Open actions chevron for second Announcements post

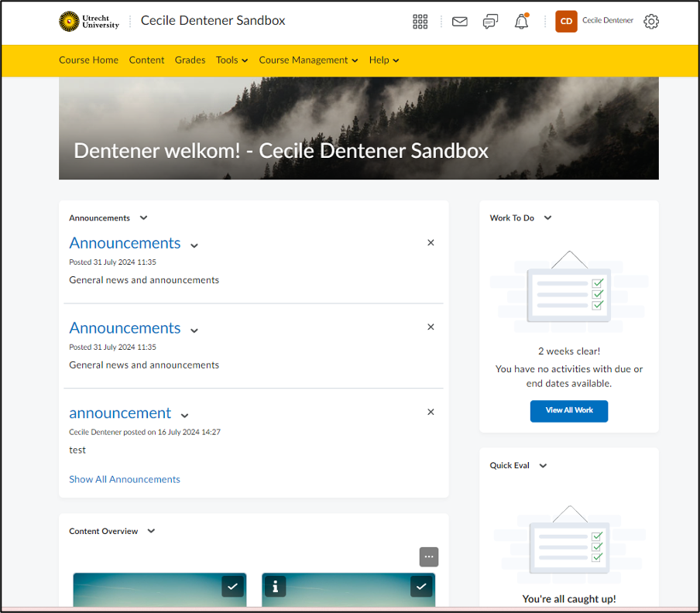point(194,330)
